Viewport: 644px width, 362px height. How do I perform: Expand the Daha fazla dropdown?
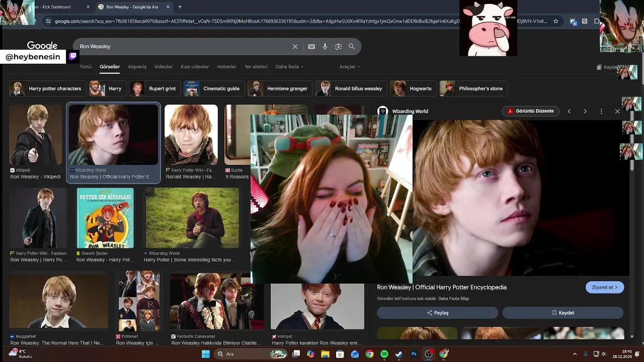[x=289, y=67]
